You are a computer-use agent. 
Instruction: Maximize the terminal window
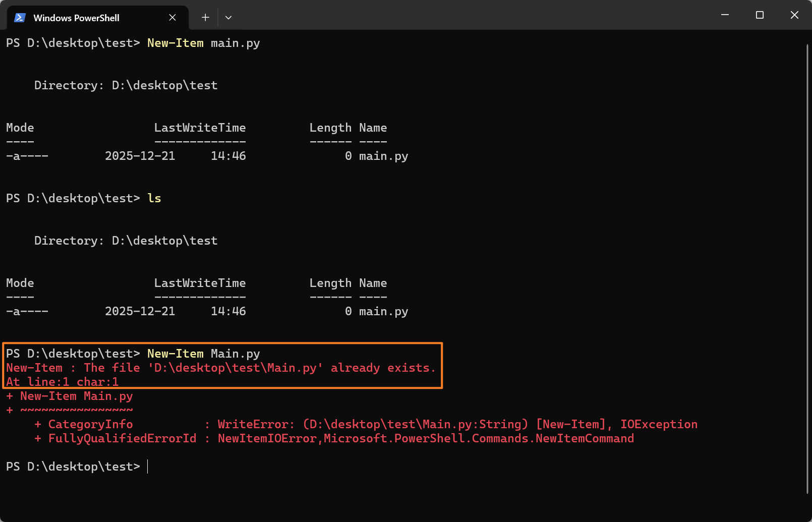point(760,15)
